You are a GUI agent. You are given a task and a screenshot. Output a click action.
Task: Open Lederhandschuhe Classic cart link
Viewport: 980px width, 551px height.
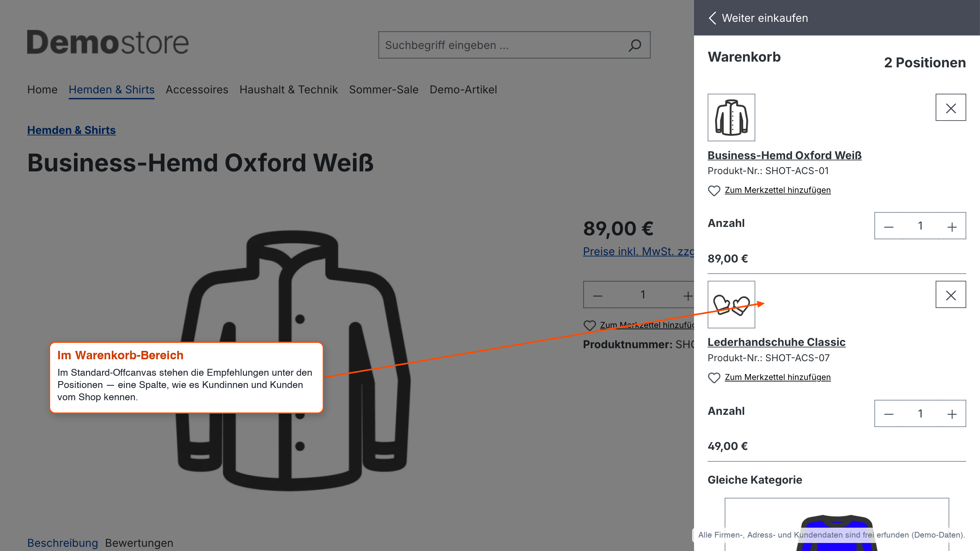(x=776, y=342)
